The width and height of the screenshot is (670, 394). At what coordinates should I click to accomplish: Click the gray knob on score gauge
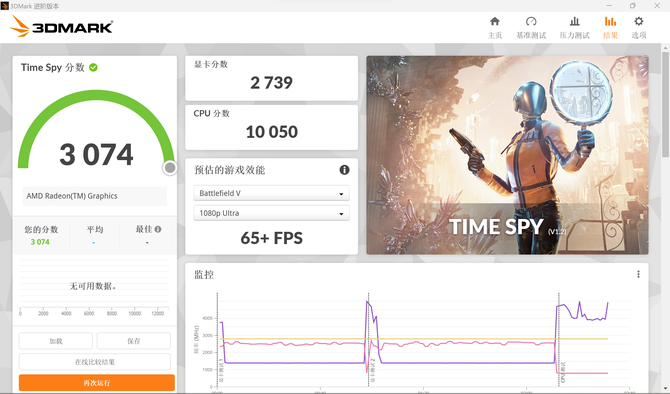click(170, 168)
